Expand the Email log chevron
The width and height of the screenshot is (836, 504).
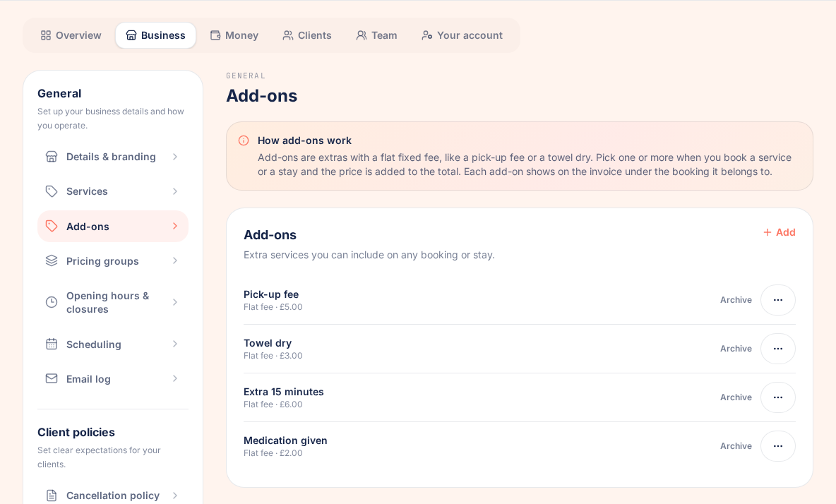pos(175,379)
